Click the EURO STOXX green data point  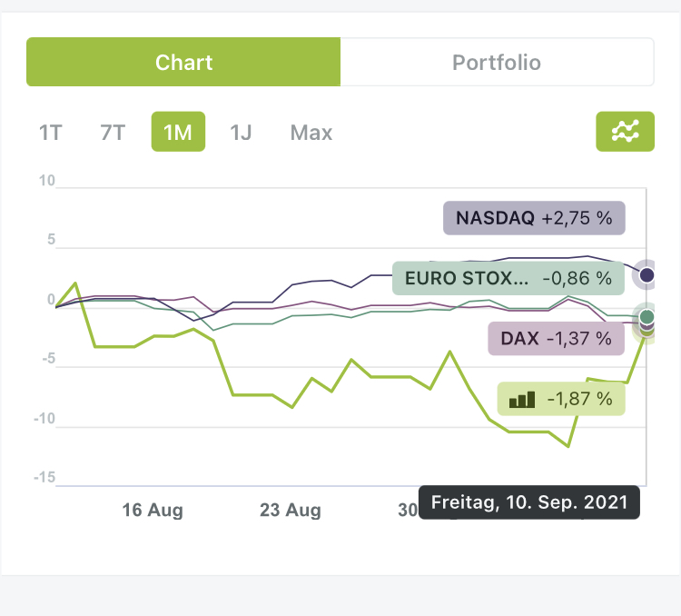coord(646,316)
